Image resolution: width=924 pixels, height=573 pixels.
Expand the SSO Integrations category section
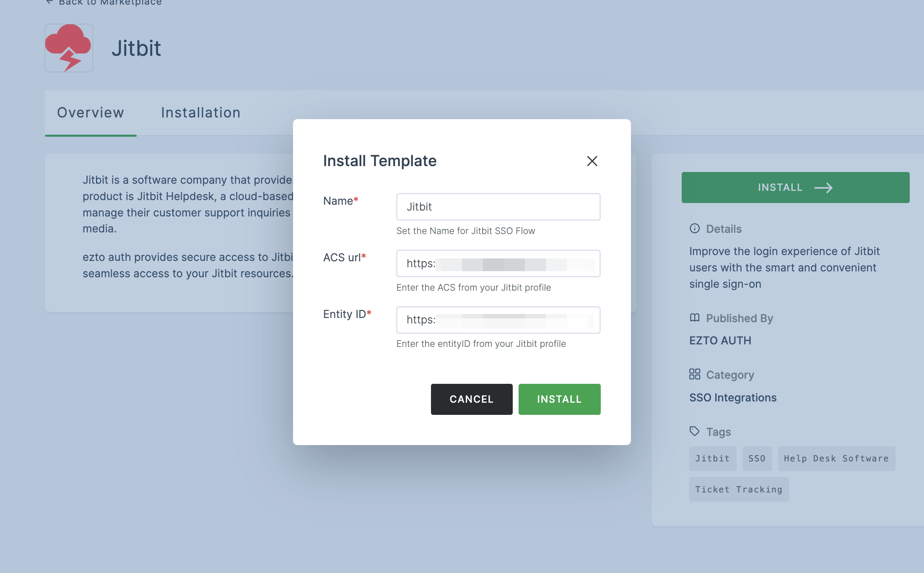(x=732, y=398)
